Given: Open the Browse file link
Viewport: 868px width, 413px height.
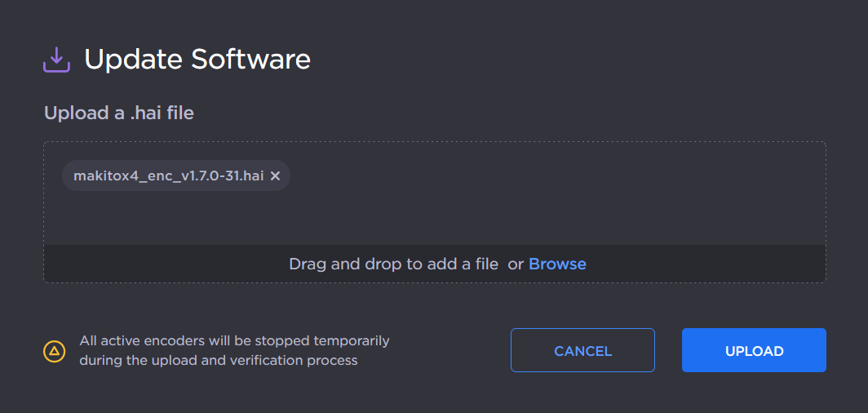Looking at the screenshot, I should [557, 264].
